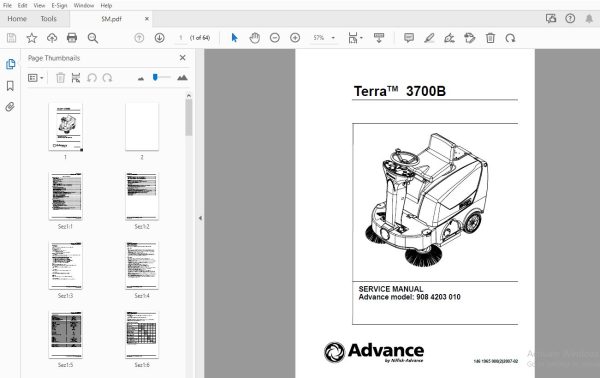Click the scrolling mode download-style icon
This screenshot has width=600, height=378.
[379, 38]
